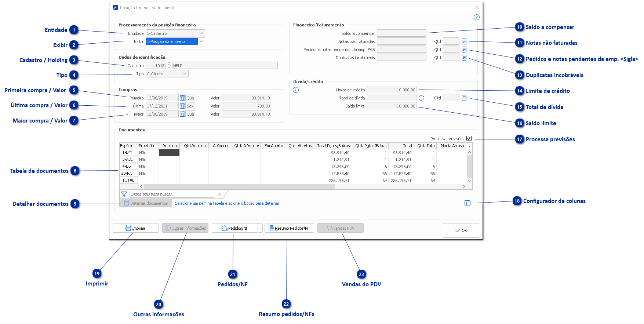
Task: Click the Média Atraso column header
Action: pos(451,146)
